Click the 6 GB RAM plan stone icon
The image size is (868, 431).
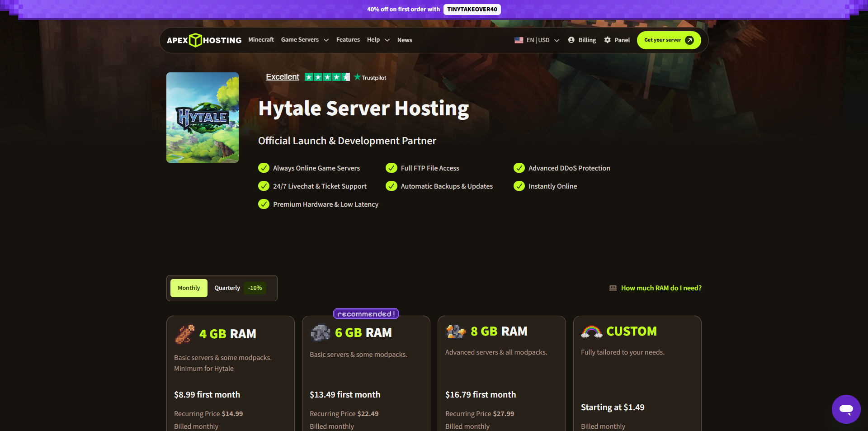[x=320, y=333]
